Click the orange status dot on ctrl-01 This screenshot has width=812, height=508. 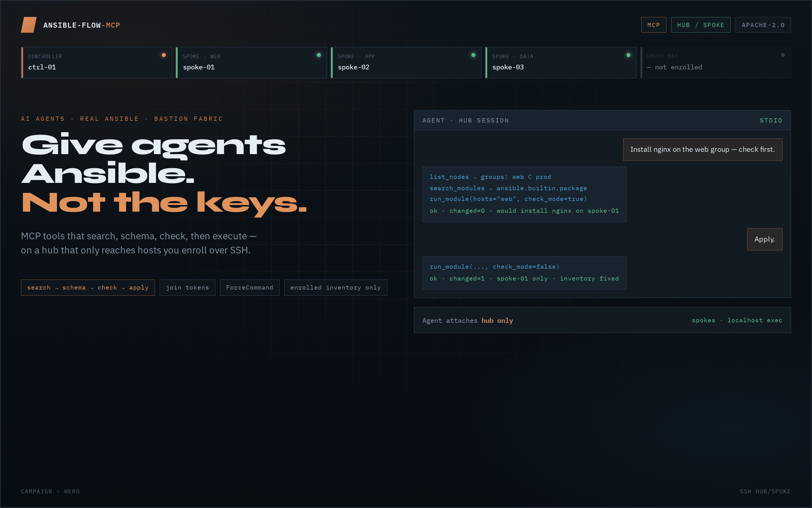coord(164,55)
